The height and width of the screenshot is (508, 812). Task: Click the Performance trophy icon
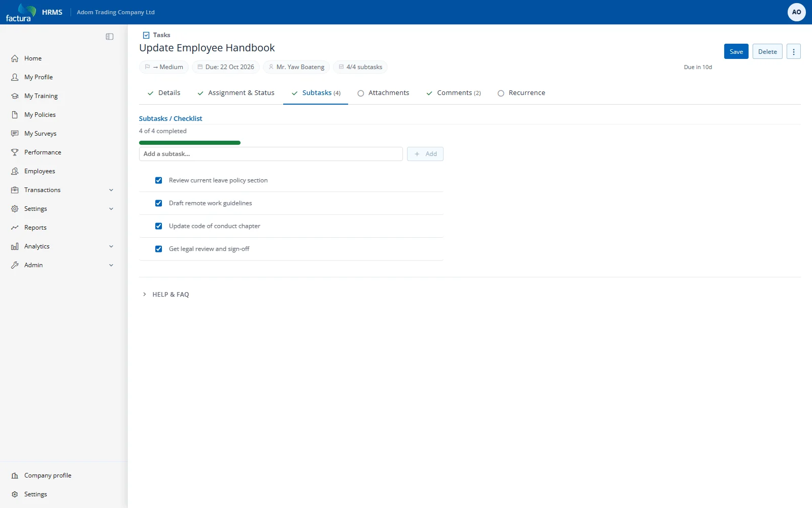tap(15, 152)
